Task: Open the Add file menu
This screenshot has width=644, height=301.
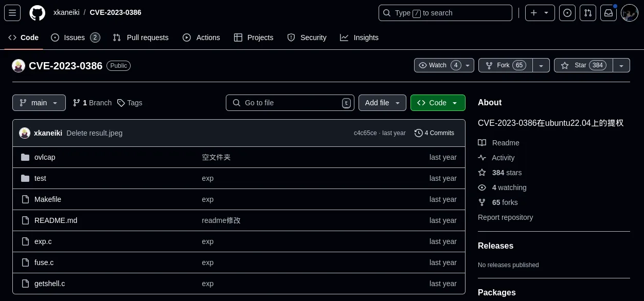Action: click(382, 103)
